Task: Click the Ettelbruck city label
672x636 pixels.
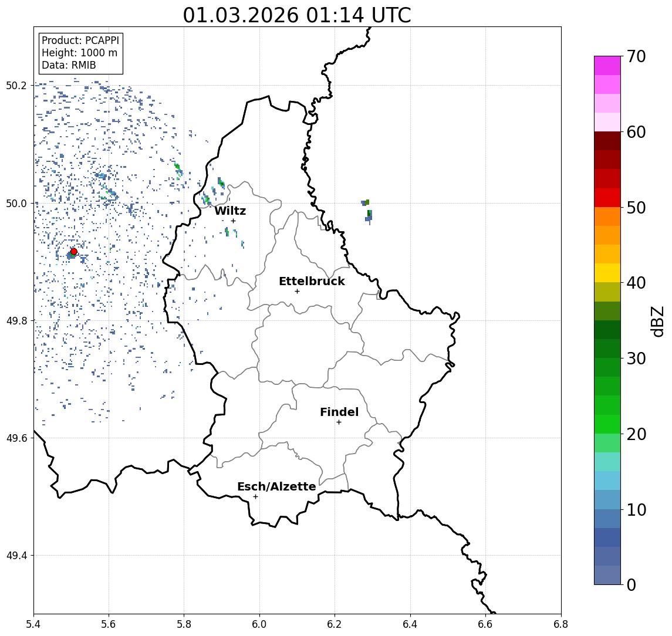Action: pos(312,281)
